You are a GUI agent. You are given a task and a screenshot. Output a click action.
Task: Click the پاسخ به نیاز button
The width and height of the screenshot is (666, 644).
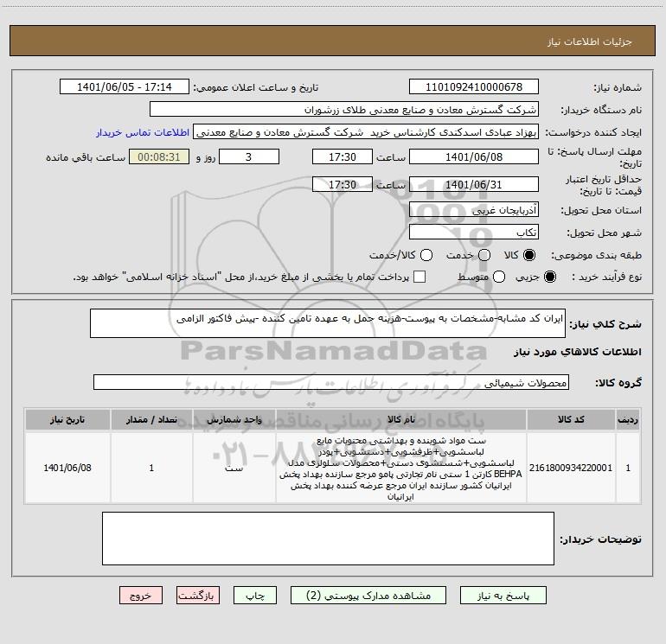[503, 596]
